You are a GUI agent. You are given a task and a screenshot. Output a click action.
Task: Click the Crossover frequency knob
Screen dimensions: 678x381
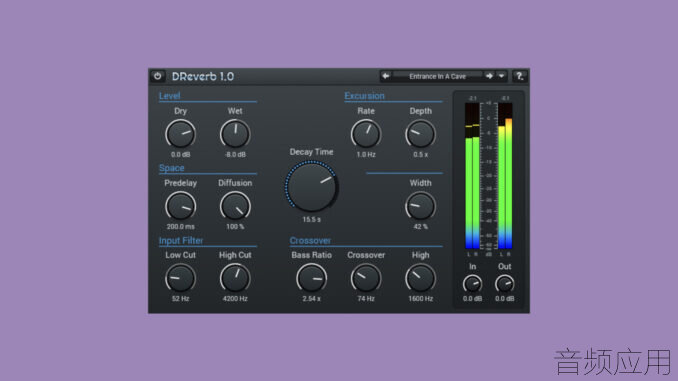[366, 278]
